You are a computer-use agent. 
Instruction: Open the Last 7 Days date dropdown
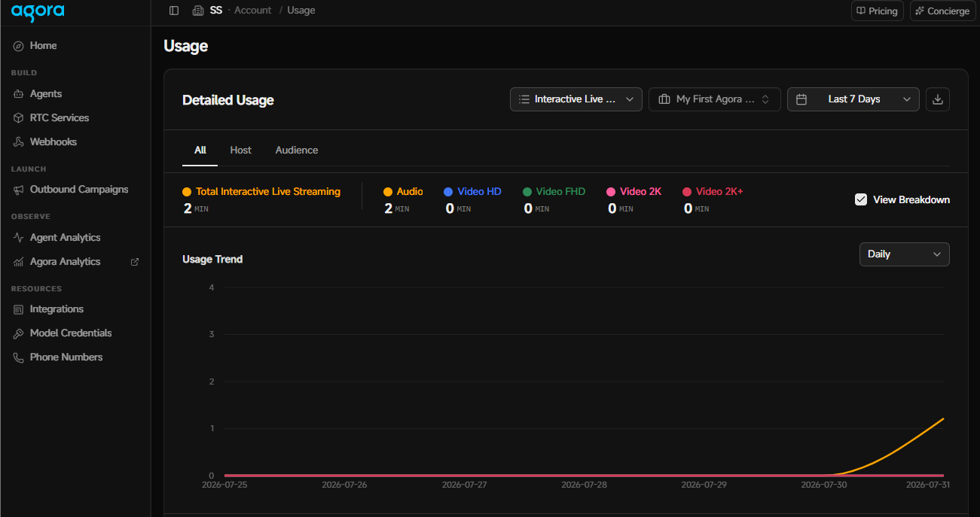pos(853,99)
